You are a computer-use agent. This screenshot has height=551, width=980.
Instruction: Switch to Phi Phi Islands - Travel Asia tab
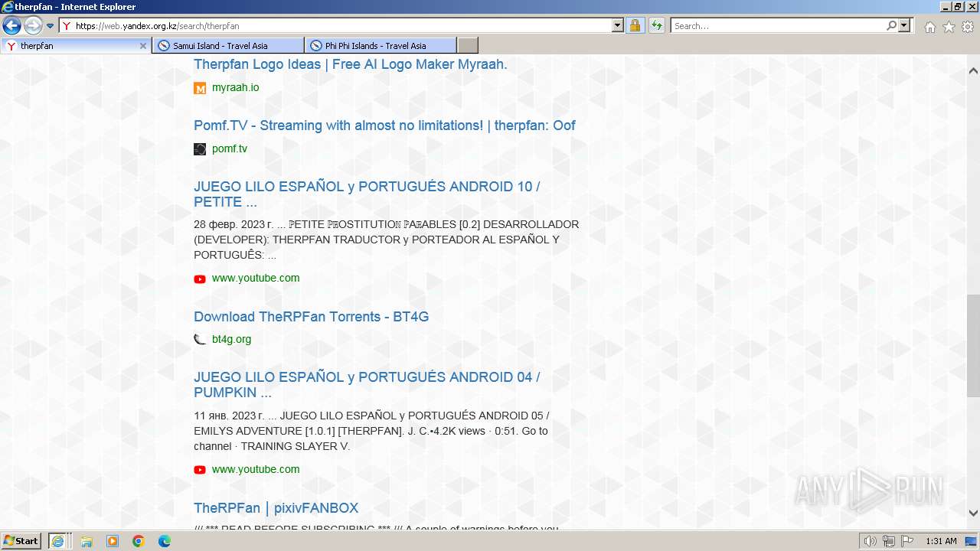pyautogui.click(x=380, y=46)
